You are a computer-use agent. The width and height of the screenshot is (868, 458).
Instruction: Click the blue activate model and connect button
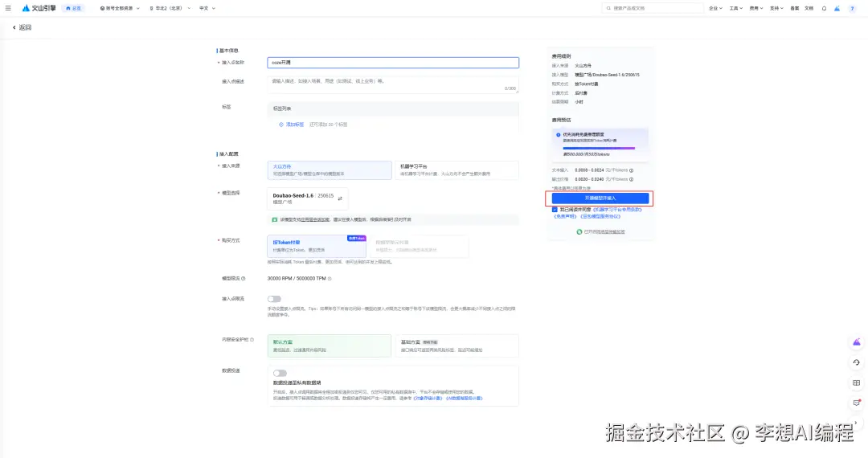click(600, 198)
